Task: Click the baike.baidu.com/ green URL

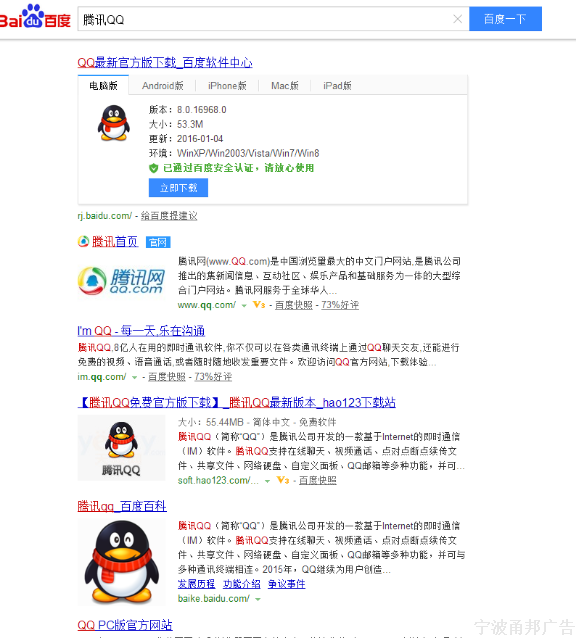Action: (x=214, y=599)
